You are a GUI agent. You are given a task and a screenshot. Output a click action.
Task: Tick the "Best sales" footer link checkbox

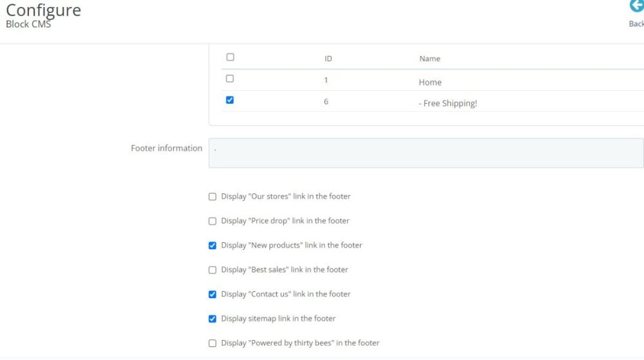[x=213, y=270]
